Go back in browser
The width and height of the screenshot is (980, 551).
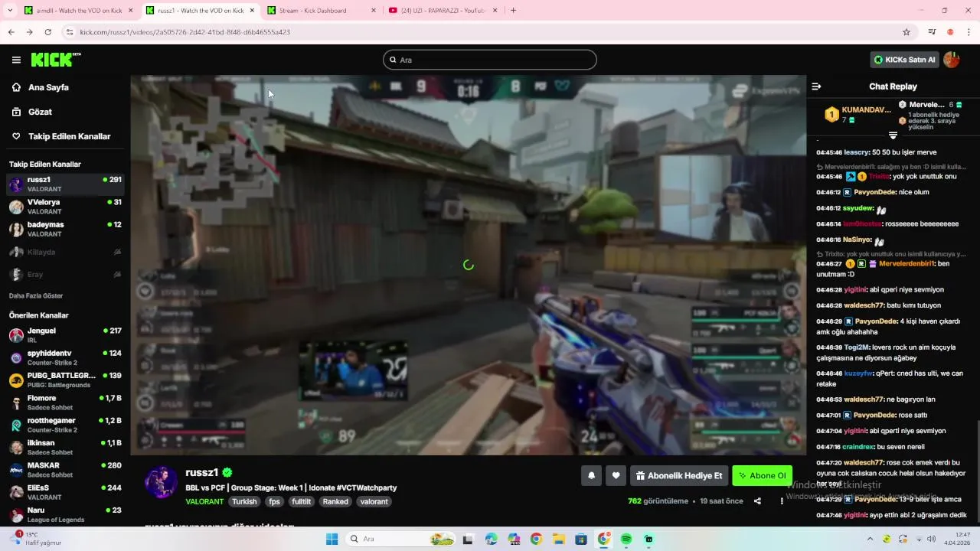tap(11, 32)
